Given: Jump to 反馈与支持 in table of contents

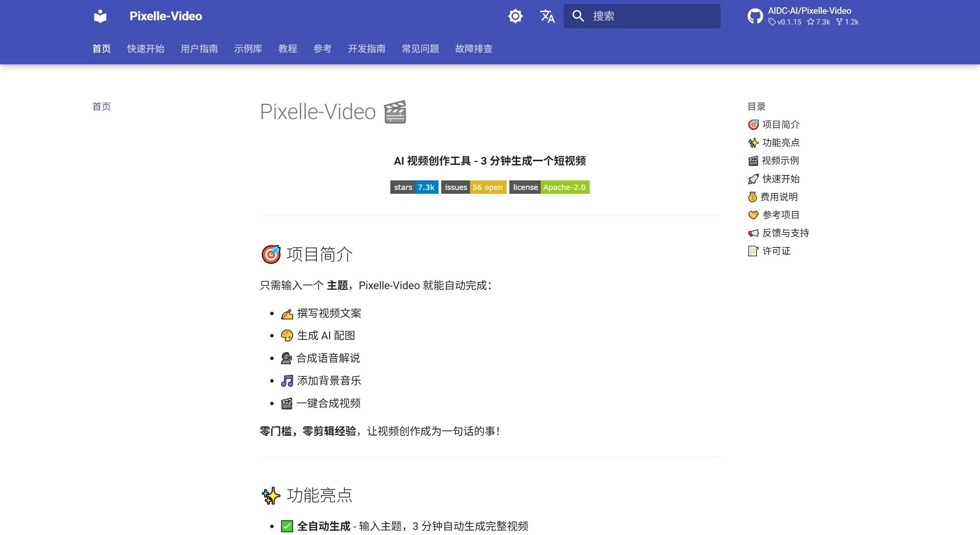Looking at the screenshot, I should pos(778,233).
